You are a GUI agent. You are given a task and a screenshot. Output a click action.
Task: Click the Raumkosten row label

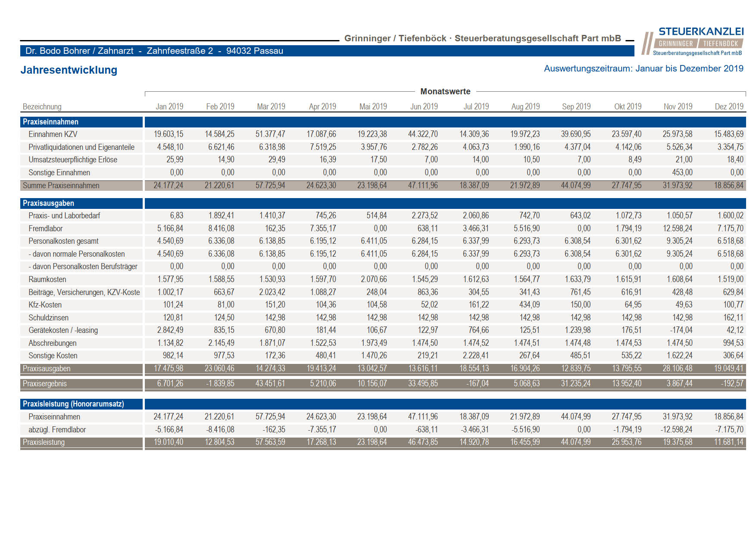click(47, 279)
